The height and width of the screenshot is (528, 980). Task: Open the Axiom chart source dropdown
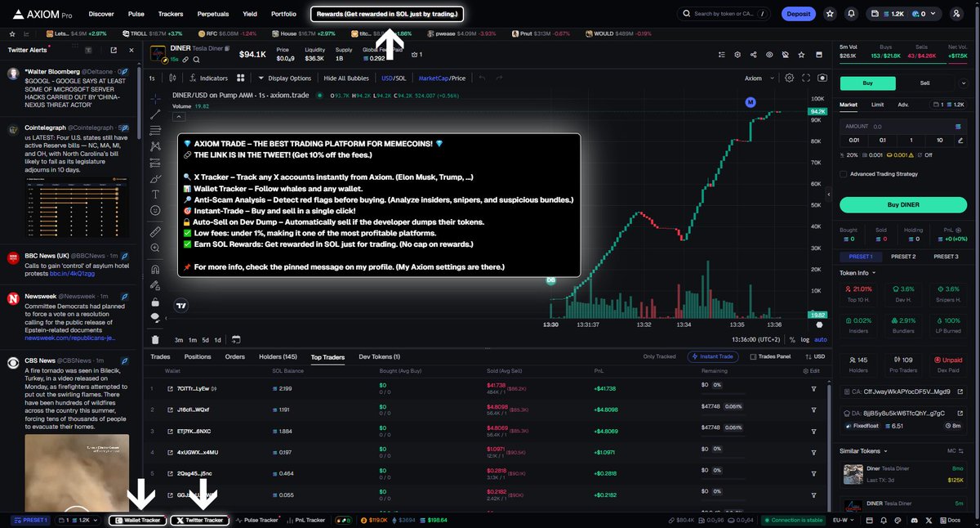tap(758, 78)
